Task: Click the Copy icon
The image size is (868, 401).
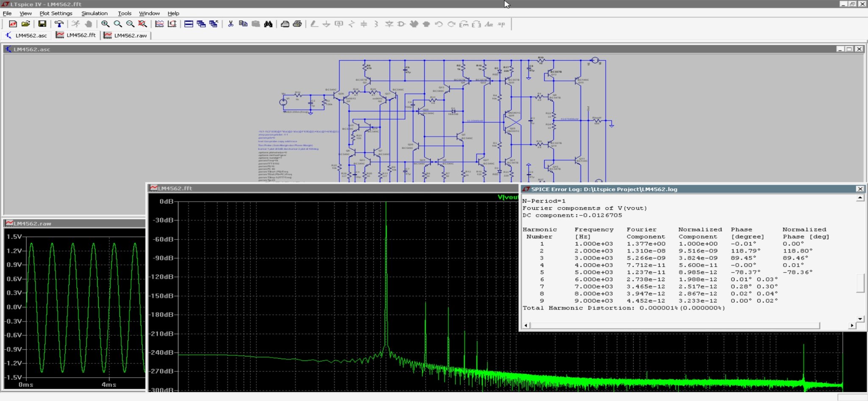Action: point(243,24)
